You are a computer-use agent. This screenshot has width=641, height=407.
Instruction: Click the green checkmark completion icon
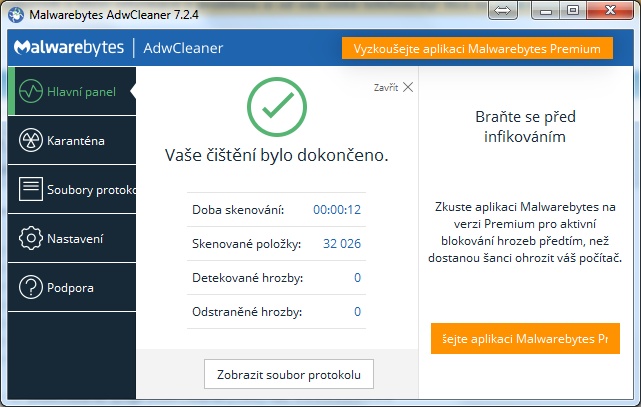[x=277, y=107]
